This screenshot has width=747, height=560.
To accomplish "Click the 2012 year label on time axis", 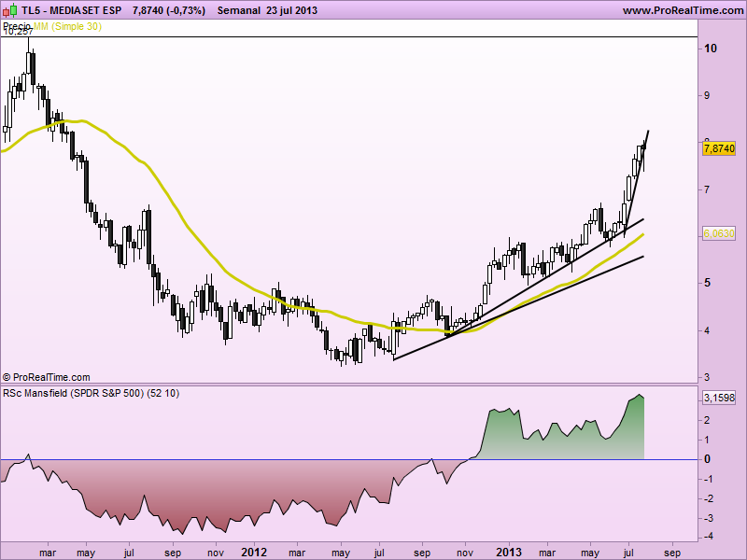I will coord(254,553).
